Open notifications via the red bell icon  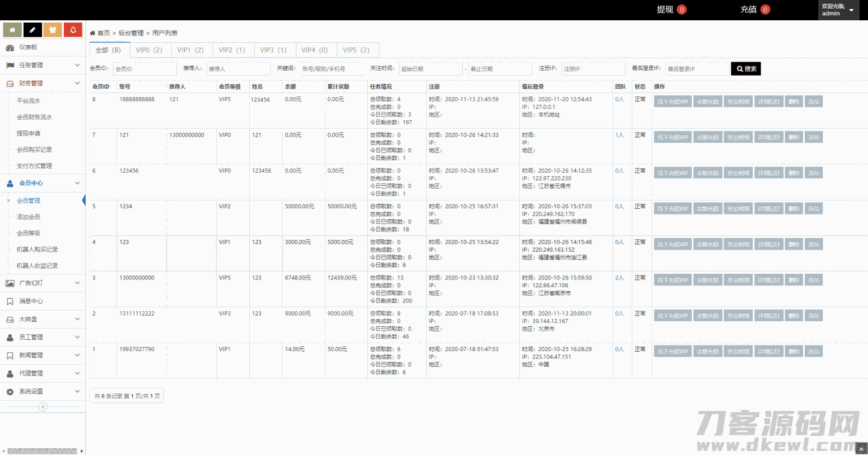click(x=73, y=29)
